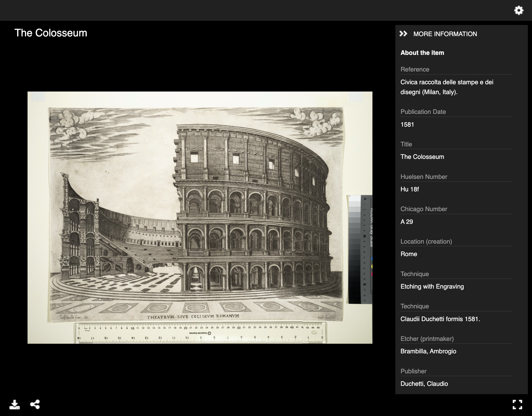532x416 pixels.
Task: Select the MORE INFORMATION header text
Action: (445, 34)
